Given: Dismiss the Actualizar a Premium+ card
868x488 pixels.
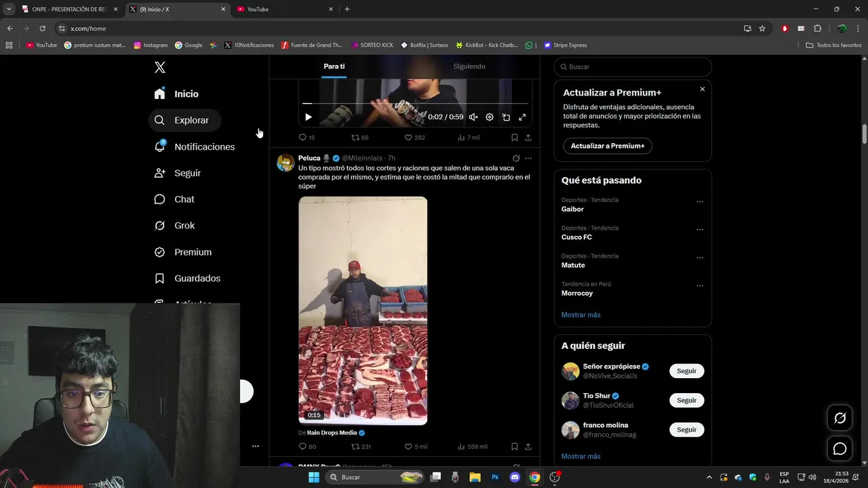Looking at the screenshot, I should 703,89.
